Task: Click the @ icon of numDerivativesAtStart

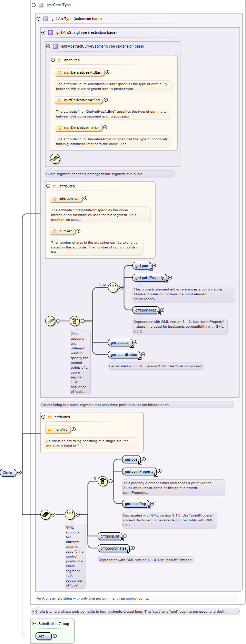Action: pos(59,73)
